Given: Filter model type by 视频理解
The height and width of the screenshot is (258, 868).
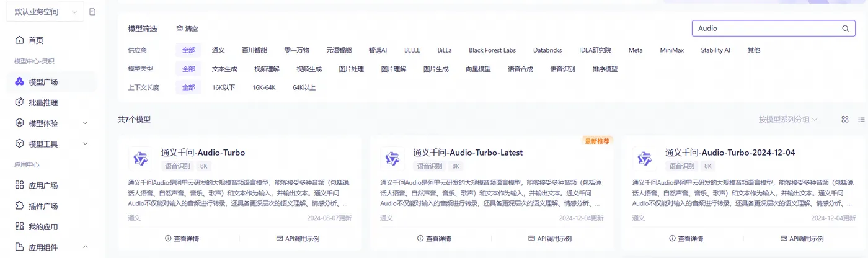Looking at the screenshot, I should (x=267, y=69).
